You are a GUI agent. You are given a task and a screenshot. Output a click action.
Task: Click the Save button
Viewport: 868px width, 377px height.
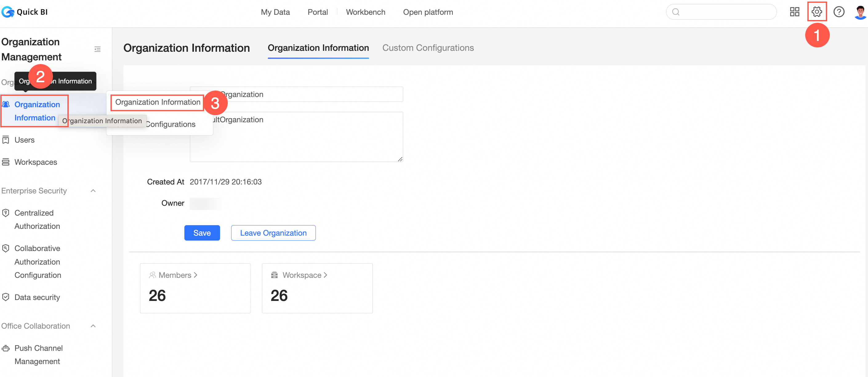pos(202,233)
